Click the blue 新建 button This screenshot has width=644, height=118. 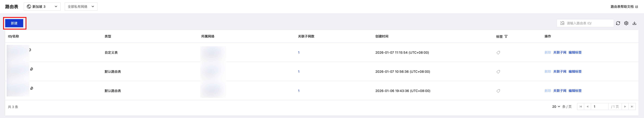14,23
